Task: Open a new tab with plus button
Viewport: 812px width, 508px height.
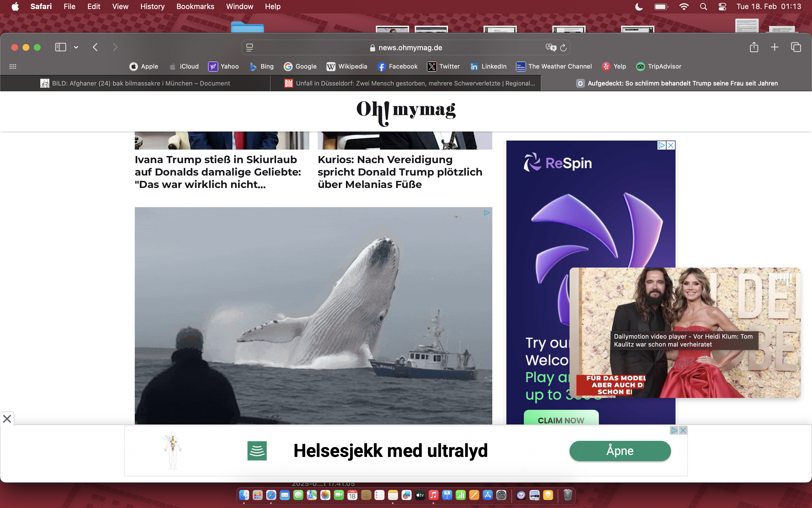Action: [x=775, y=47]
